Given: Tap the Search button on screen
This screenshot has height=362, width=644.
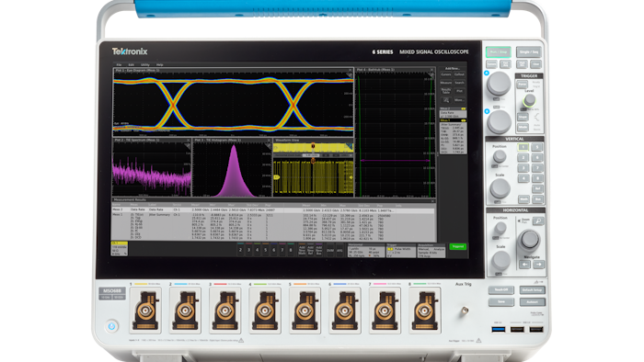Looking at the screenshot, I should [459, 83].
